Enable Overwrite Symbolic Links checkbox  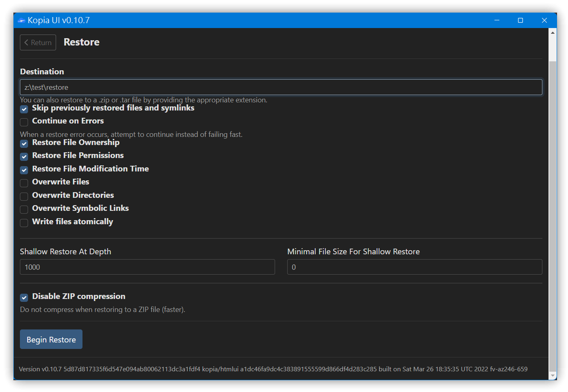point(24,209)
